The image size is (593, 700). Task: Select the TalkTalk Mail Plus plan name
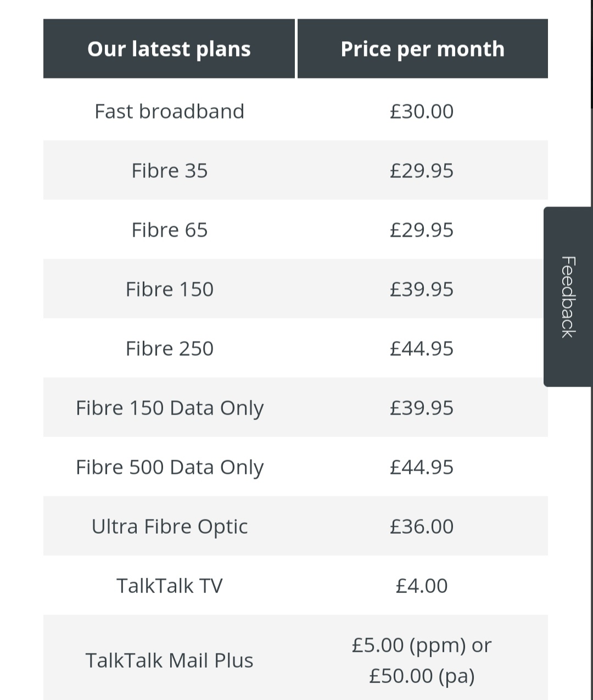click(169, 660)
